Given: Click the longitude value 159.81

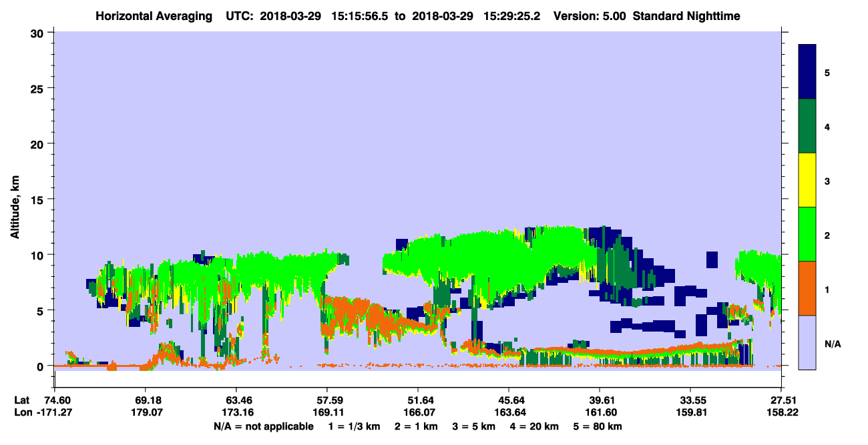Looking at the screenshot, I should click(690, 412).
